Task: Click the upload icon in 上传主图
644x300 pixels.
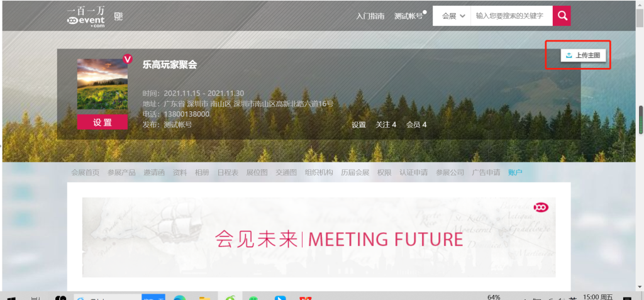Action: [569, 55]
